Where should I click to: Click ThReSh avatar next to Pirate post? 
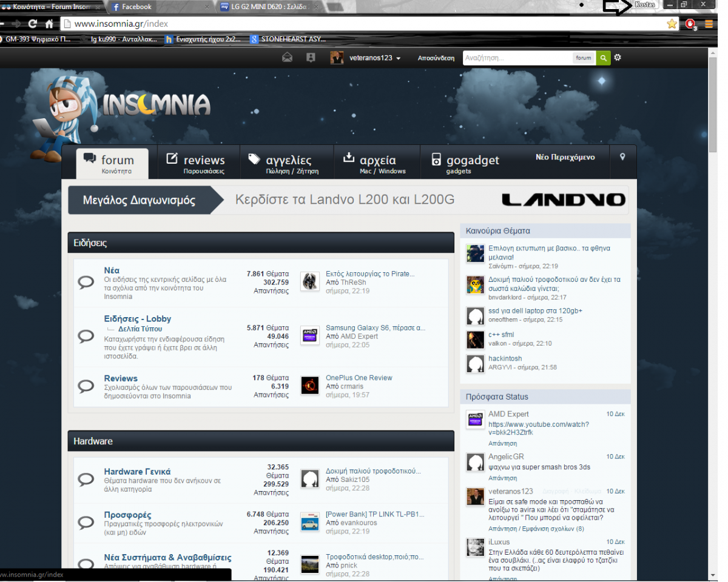coord(310,281)
